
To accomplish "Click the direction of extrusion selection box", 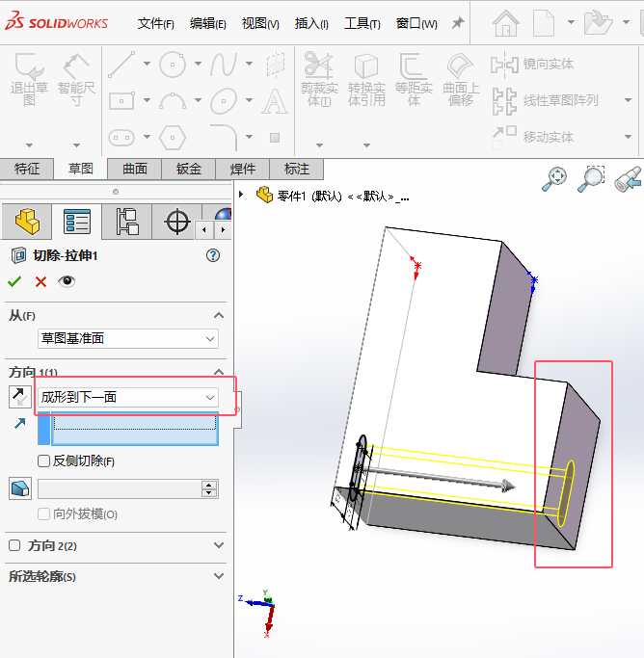I will tap(134, 429).
